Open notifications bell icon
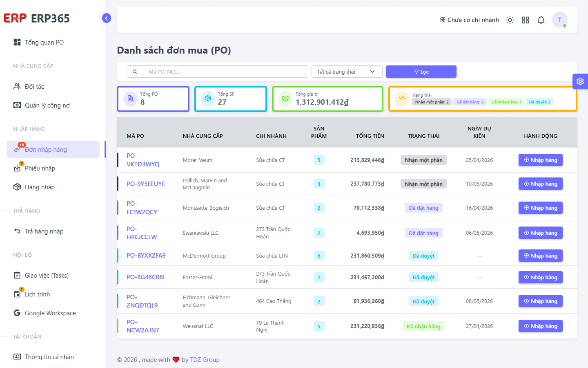The image size is (588, 368). (541, 20)
